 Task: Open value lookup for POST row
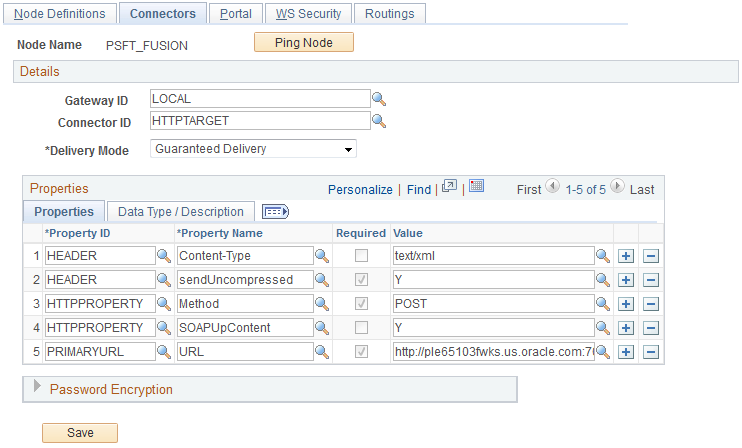pos(603,304)
